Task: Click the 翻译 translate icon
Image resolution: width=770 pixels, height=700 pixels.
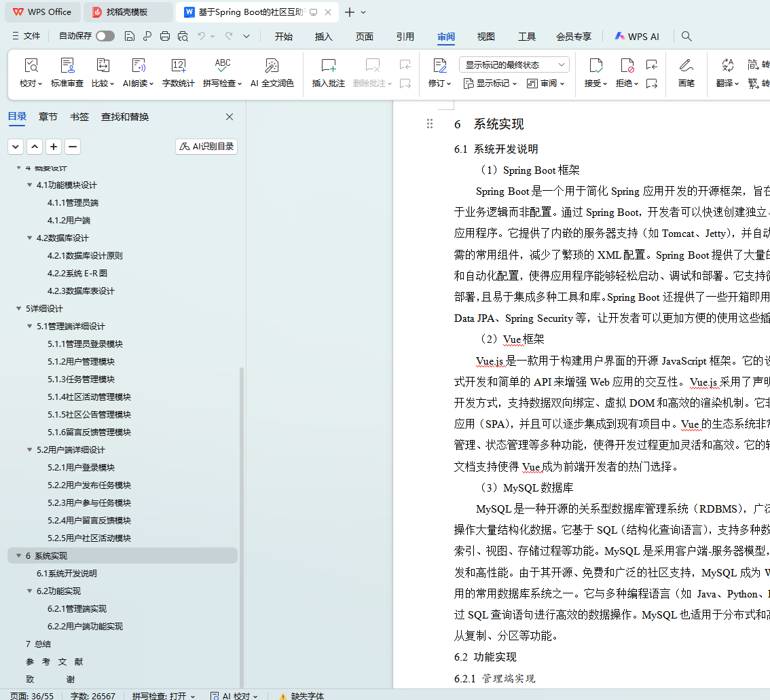Action: click(x=728, y=66)
